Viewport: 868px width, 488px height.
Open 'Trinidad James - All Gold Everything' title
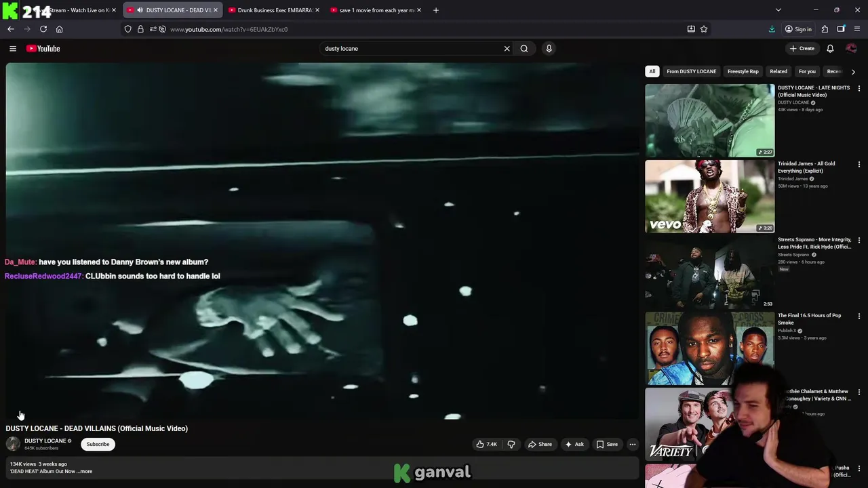pyautogui.click(x=806, y=167)
